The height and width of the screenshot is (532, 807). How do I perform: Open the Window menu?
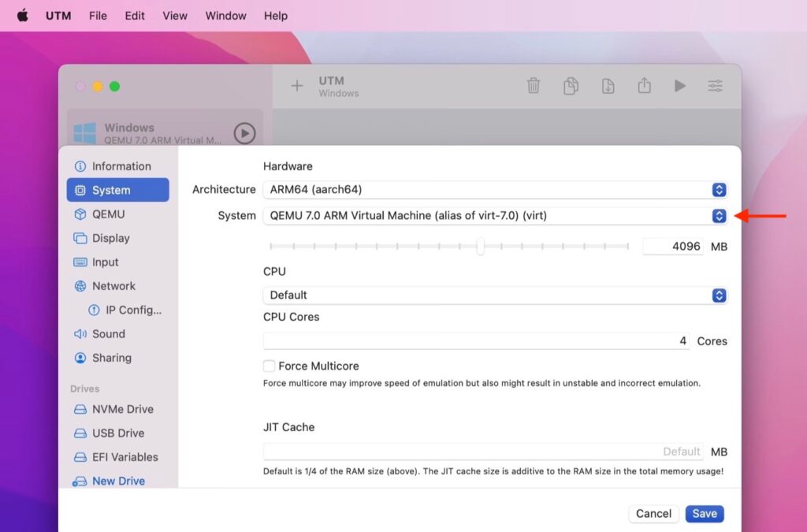[x=225, y=15]
